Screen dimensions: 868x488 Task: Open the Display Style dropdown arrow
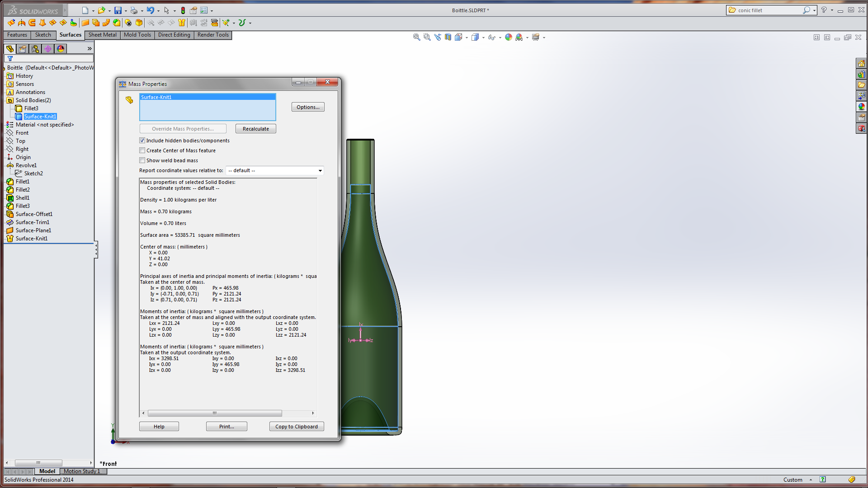483,38
